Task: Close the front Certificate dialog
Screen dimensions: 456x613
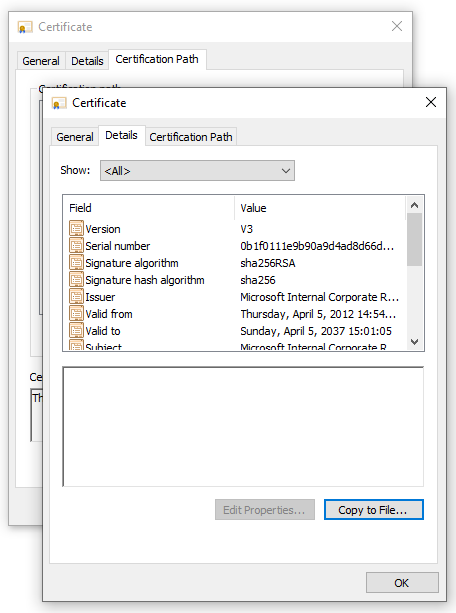Action: (431, 102)
